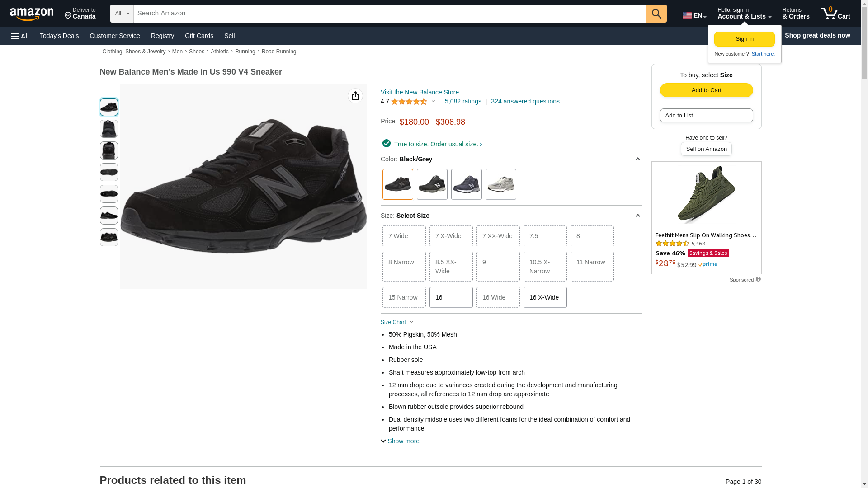Image resolution: width=868 pixels, height=488 pixels.
Task: Click the Amazon logo
Action: (32, 14)
